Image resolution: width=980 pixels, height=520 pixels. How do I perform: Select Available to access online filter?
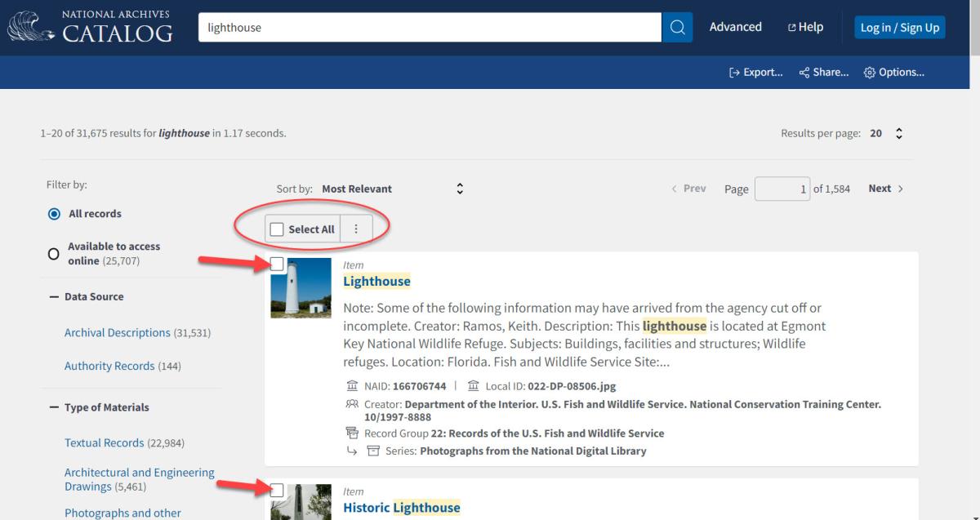pos(54,254)
